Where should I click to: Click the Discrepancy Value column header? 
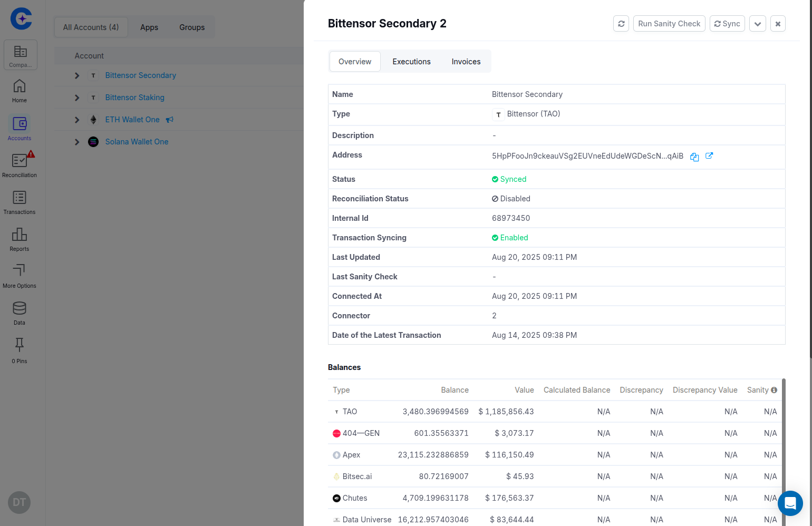click(x=705, y=390)
